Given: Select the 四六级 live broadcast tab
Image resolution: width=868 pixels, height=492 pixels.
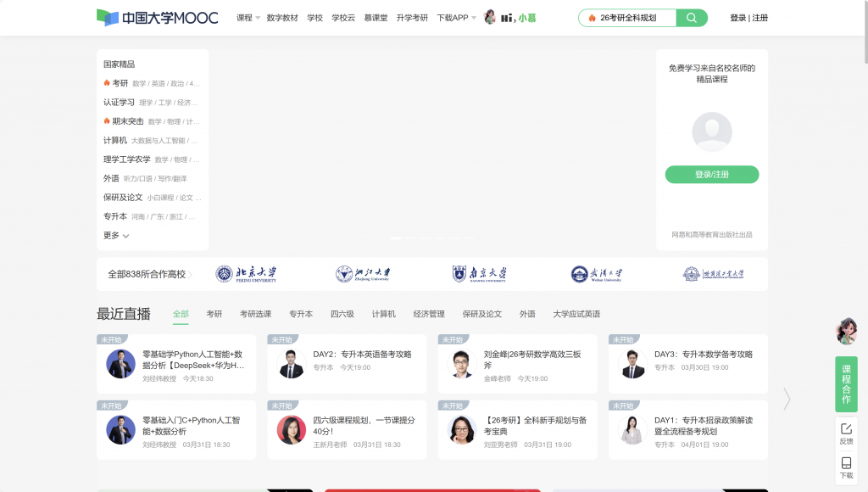Looking at the screenshot, I should [342, 314].
